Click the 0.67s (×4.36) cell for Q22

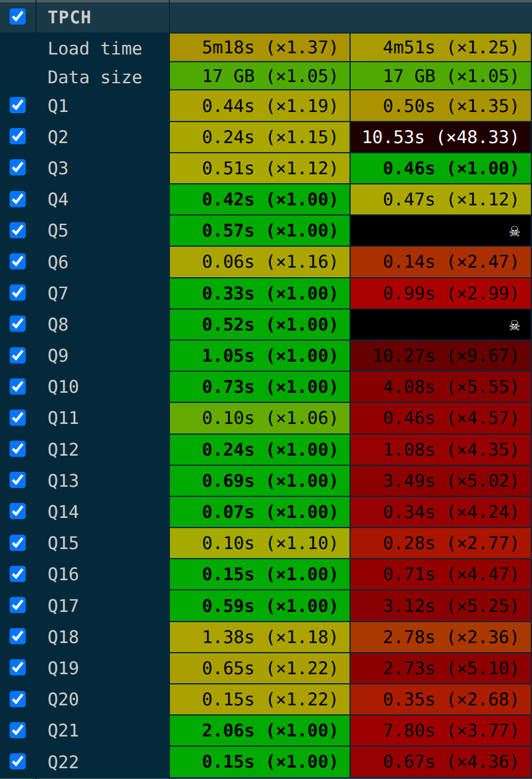(x=441, y=762)
